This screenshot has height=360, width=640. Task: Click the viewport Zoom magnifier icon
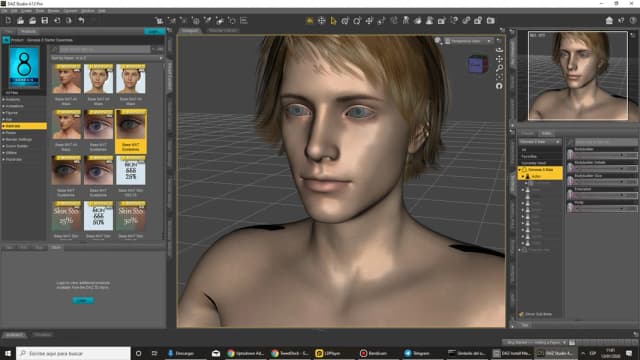(499, 68)
